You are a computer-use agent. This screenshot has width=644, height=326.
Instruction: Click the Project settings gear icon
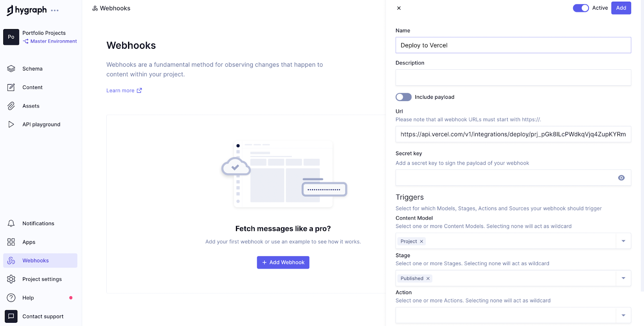[x=11, y=279]
